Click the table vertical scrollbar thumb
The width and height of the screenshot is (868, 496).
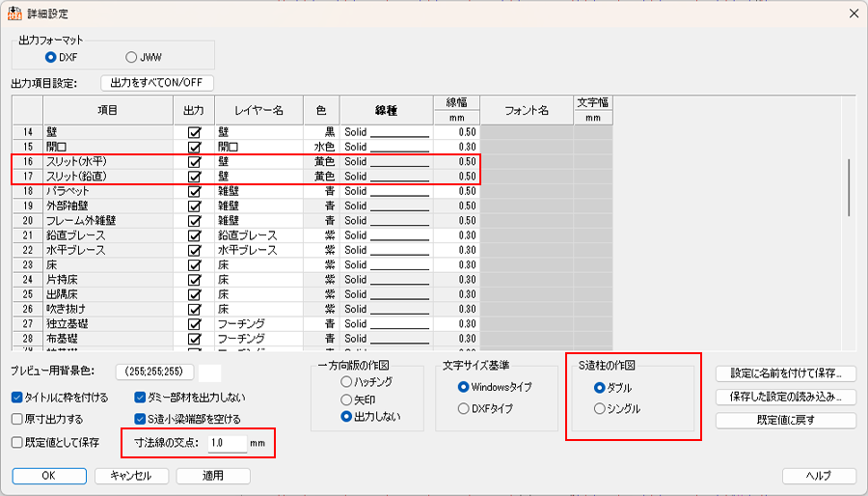tap(849, 187)
